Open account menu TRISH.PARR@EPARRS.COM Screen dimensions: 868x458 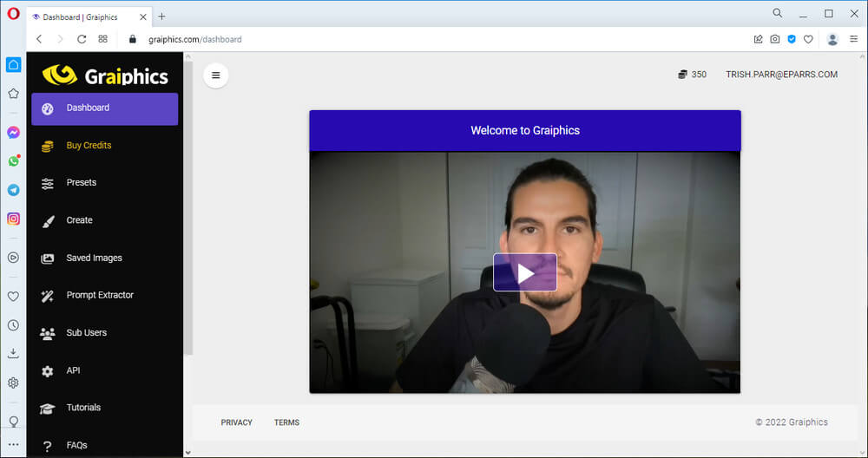[x=782, y=74]
